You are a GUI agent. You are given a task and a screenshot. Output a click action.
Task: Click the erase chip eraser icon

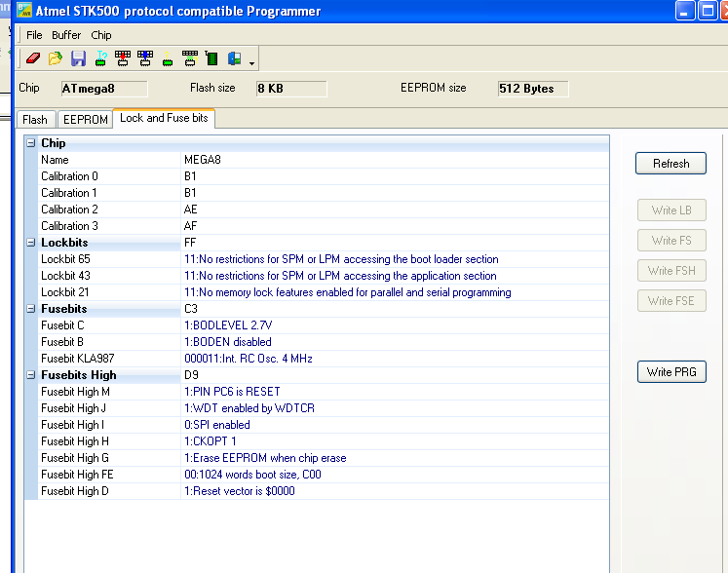[x=33, y=59]
